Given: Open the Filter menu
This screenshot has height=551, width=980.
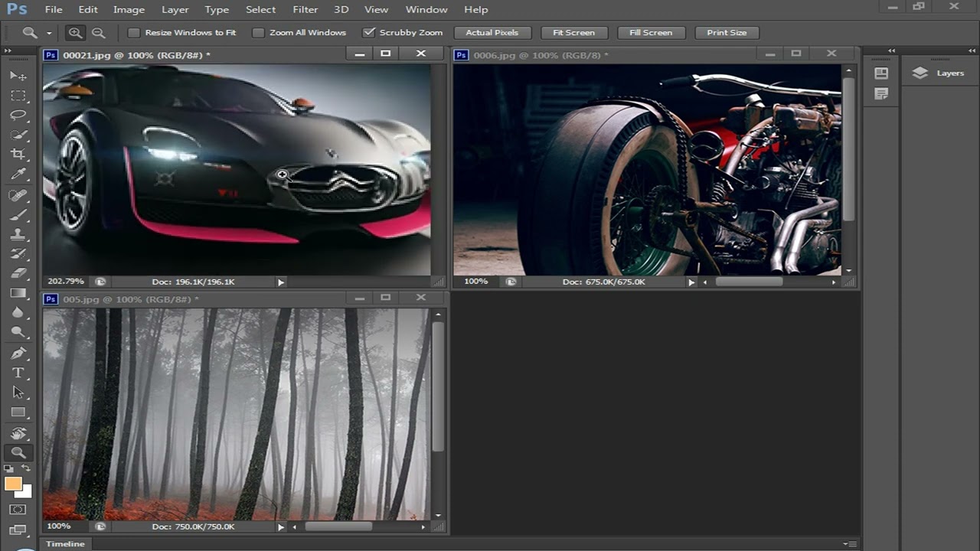Looking at the screenshot, I should click(305, 9).
